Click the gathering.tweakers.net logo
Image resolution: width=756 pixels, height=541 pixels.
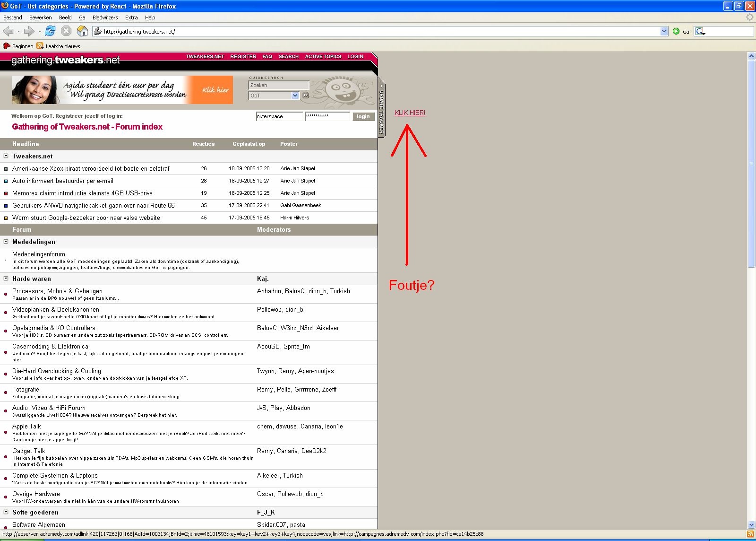click(x=66, y=61)
